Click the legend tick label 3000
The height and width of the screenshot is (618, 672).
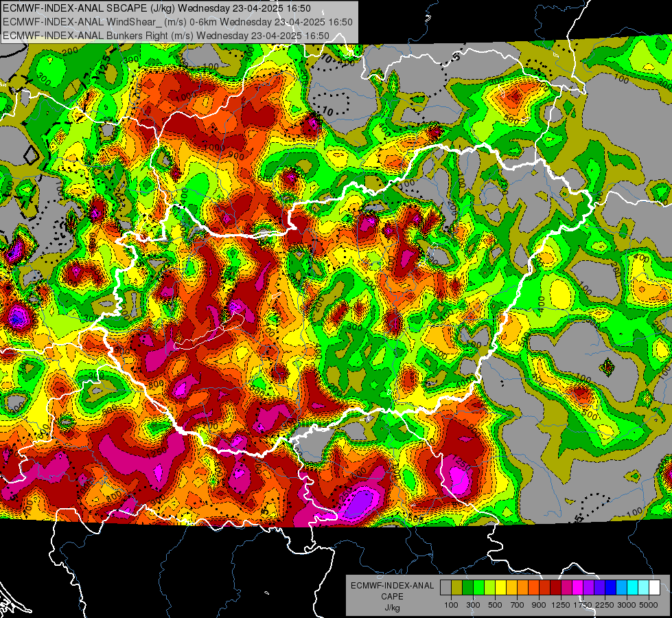(x=627, y=605)
